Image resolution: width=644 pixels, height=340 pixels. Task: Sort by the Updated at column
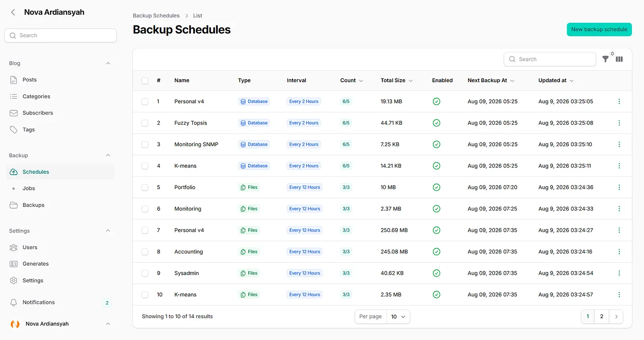(x=556, y=80)
